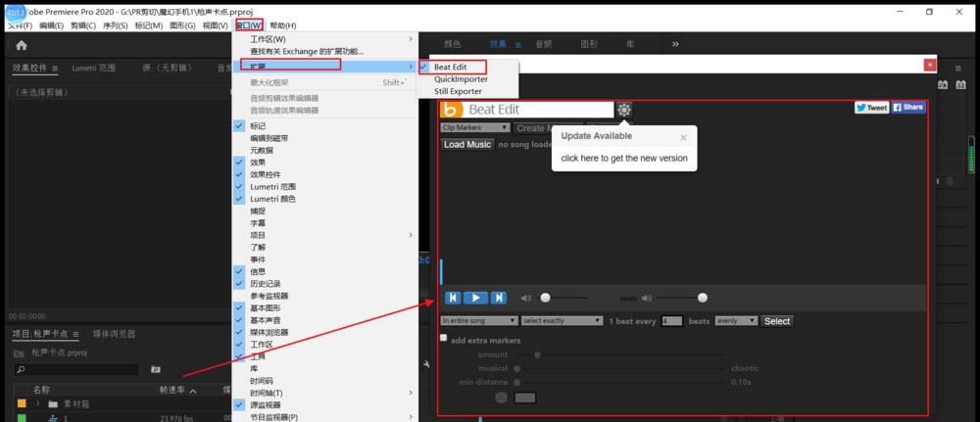Click the Home icon
Viewport: 980px width, 422px height.
point(21,45)
